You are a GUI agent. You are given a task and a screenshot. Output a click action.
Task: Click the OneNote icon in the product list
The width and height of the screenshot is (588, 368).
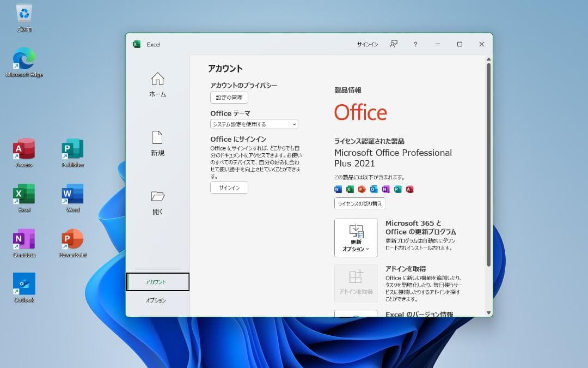(x=385, y=189)
